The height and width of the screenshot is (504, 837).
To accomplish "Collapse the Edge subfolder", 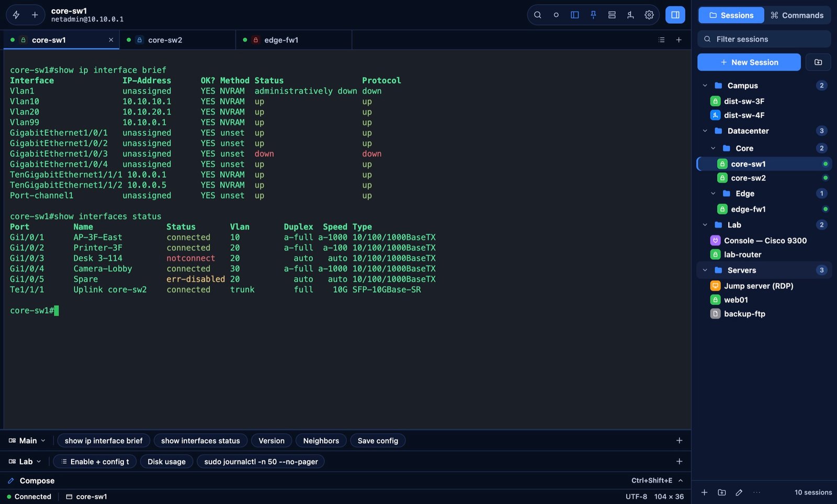I will pos(713,194).
